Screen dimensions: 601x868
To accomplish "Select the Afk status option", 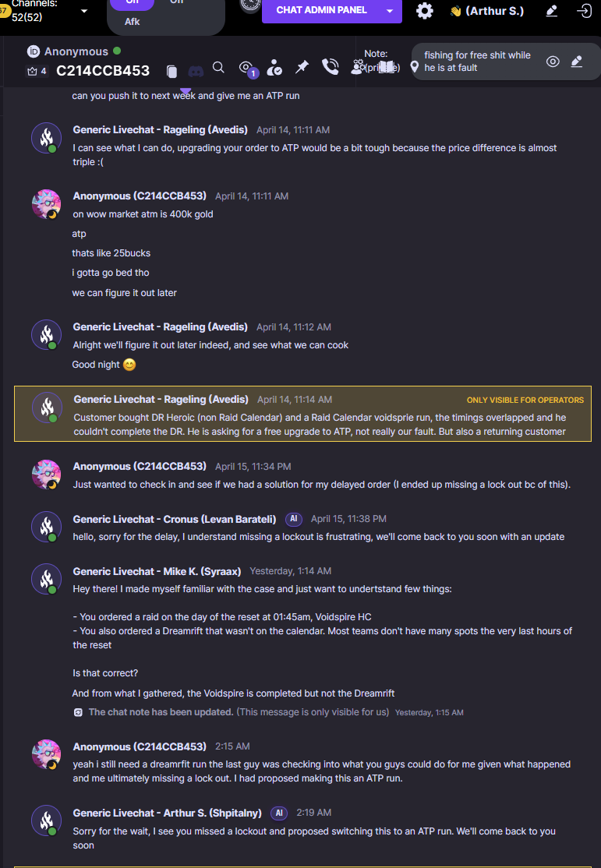I will [133, 22].
